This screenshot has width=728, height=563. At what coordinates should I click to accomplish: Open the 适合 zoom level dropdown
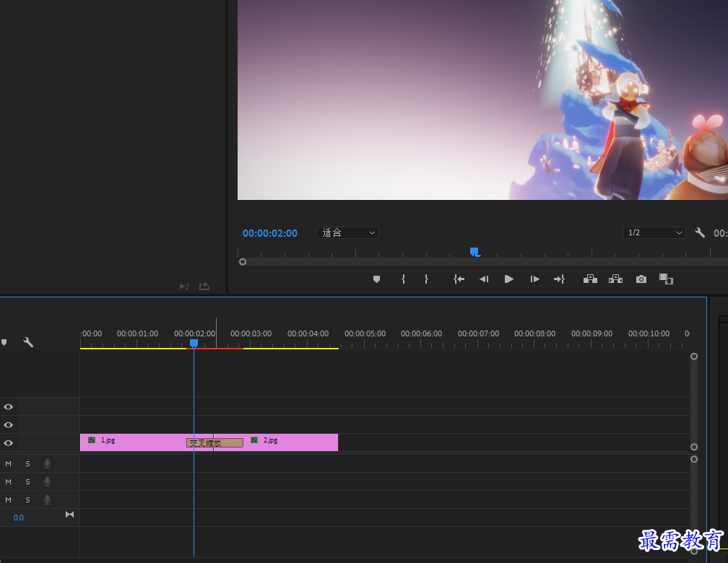[348, 232]
